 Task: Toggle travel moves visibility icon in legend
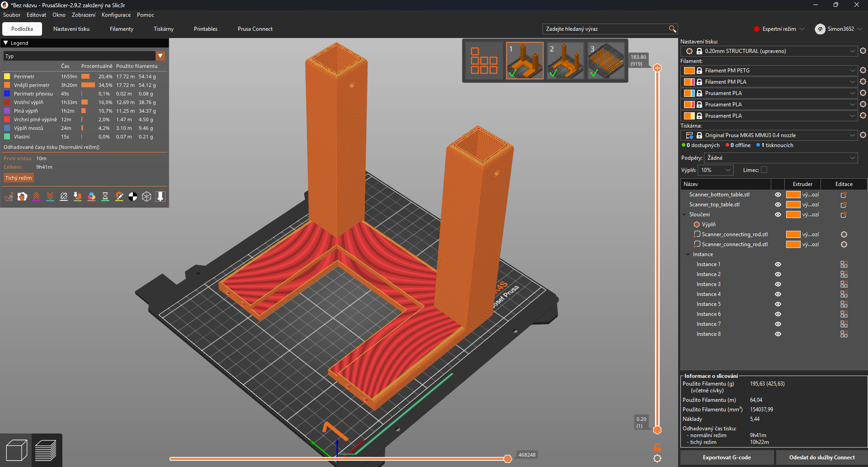tap(9, 196)
